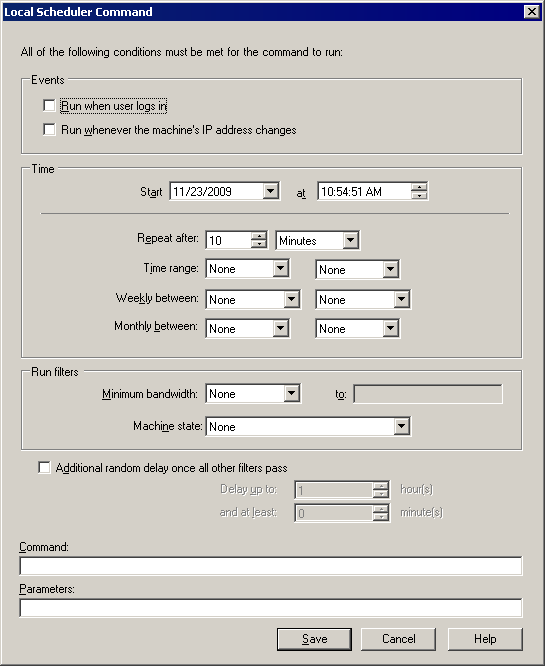Click into the Command text field
Viewport: 545px width, 666px height.
point(271,566)
